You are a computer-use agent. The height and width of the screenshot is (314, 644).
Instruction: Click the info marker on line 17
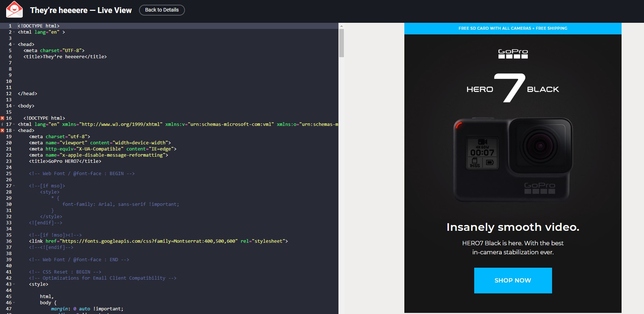point(2,124)
